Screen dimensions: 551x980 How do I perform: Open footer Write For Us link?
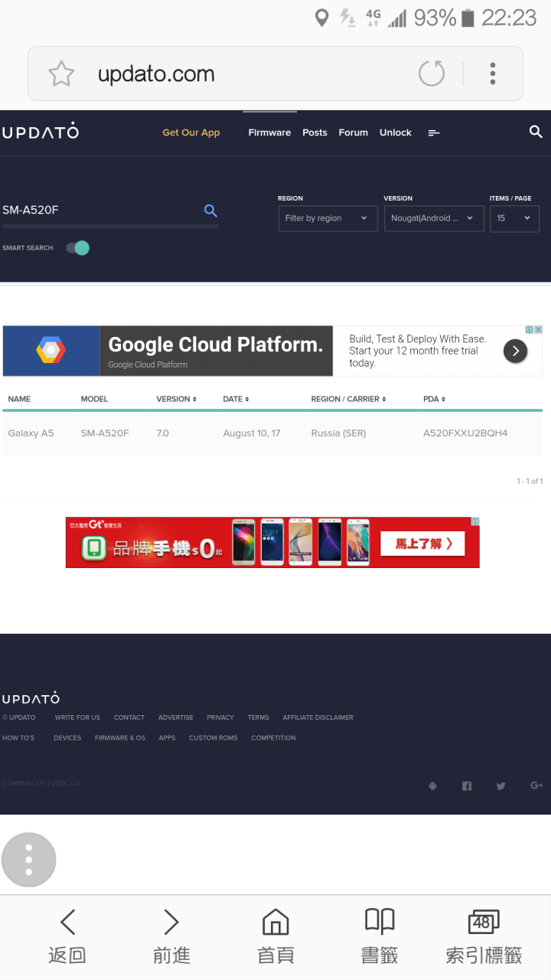pyautogui.click(x=77, y=717)
